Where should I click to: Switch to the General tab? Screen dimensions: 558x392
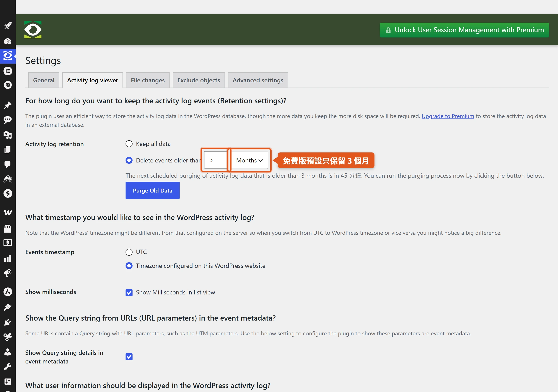[44, 80]
